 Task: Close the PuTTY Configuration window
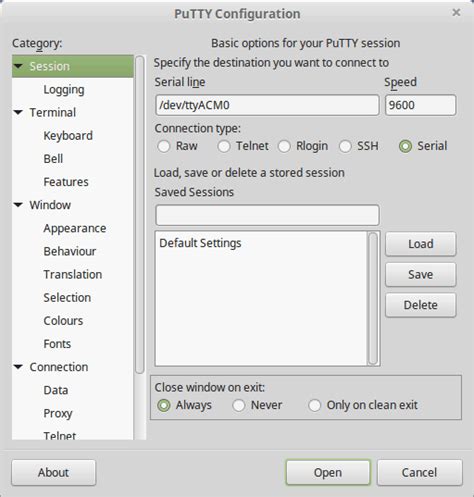[x=456, y=13]
